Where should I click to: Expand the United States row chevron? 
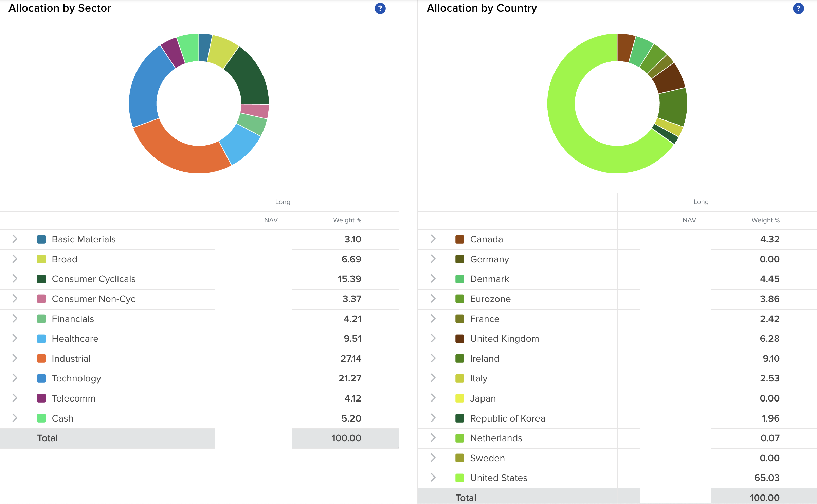coord(433,478)
